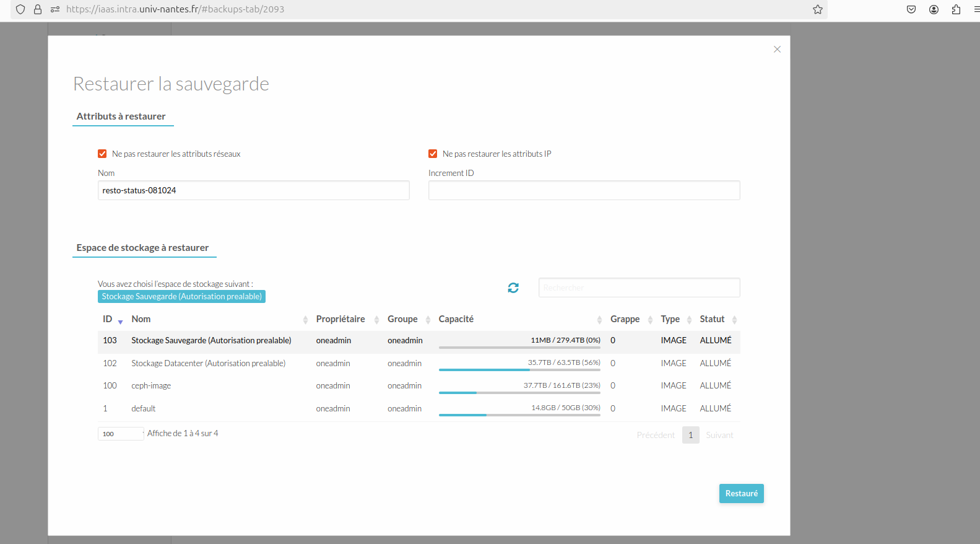Screen dimensions: 980x544
Task: Open browser extensions puzzle icon
Action: click(x=956, y=9)
